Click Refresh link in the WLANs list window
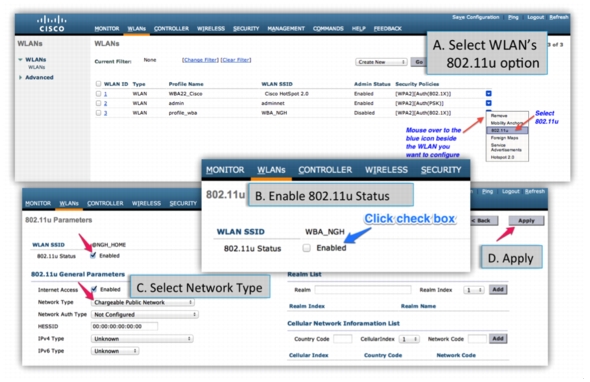 coord(558,17)
